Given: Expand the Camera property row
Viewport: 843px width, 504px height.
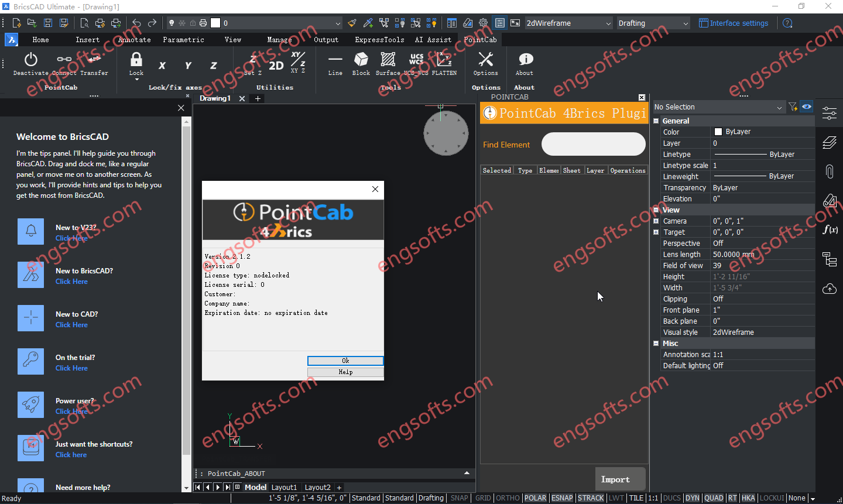Looking at the screenshot, I should [x=656, y=221].
